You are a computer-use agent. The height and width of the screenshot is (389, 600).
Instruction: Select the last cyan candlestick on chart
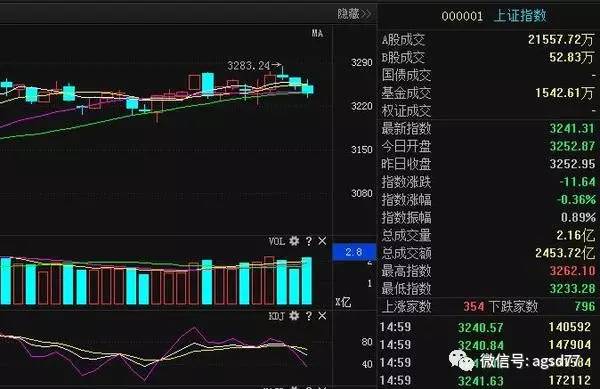[x=308, y=89]
